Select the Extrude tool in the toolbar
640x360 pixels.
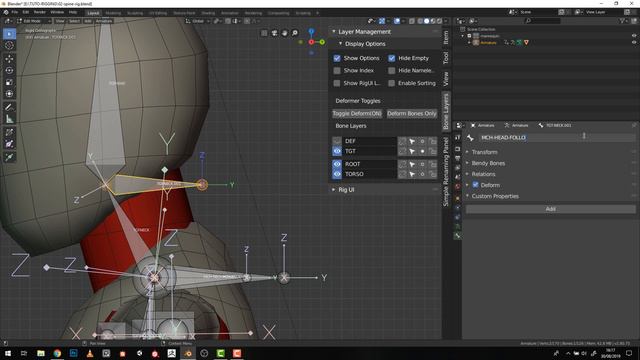(x=9, y=157)
